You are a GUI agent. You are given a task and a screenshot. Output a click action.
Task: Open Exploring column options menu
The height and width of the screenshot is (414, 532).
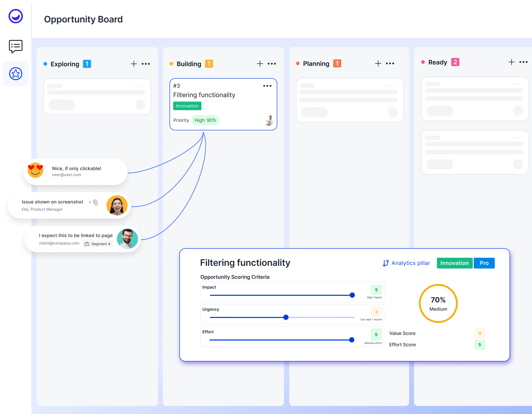146,64
